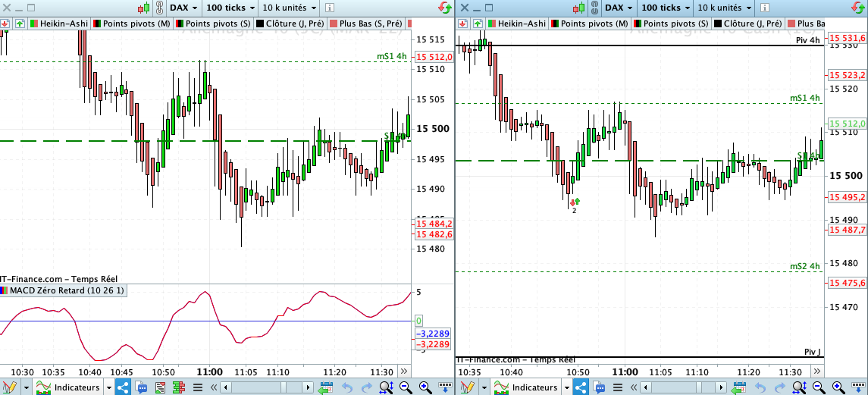
Task: Expand the 100 ticks timeframe dropdown on right chart
Action: click(665, 8)
